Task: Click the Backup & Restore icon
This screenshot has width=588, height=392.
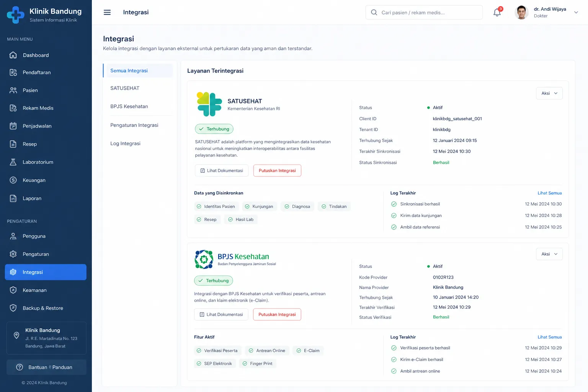Action: pyautogui.click(x=13, y=308)
